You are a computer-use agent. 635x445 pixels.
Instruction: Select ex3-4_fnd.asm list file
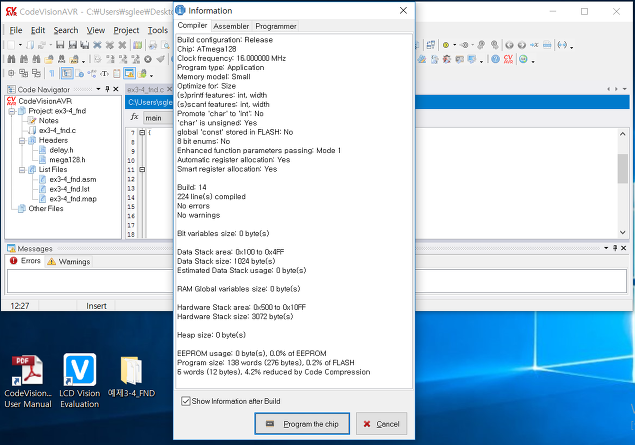73,179
